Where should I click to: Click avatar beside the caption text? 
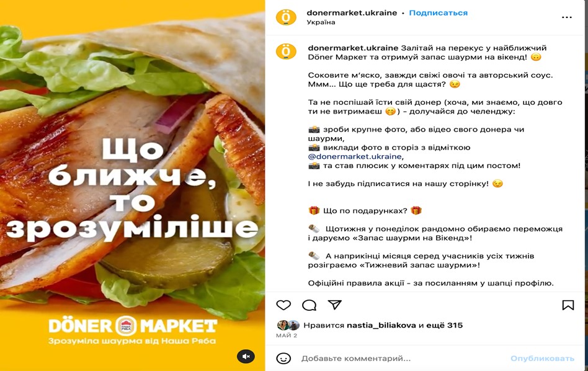pyautogui.click(x=286, y=51)
